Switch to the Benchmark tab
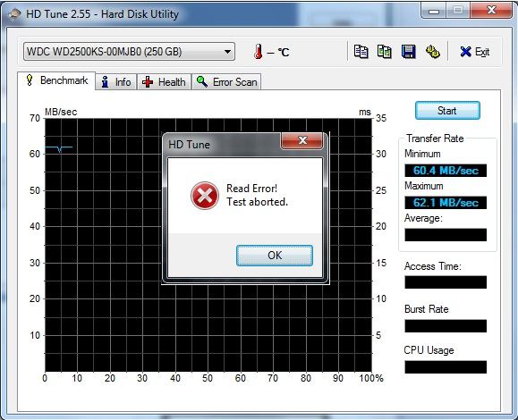The width and height of the screenshot is (518, 420). [56, 80]
